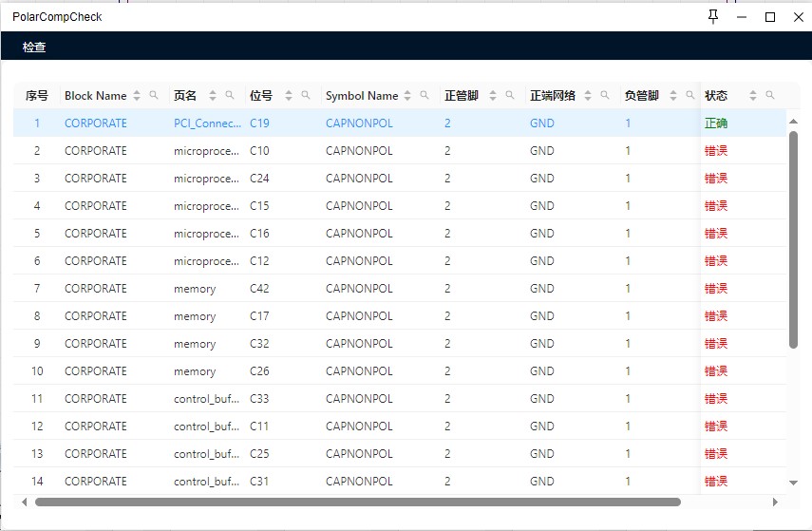Image resolution: width=812 pixels, height=531 pixels.
Task: Click the horizontal scrollbar left arrow
Action: pos(25,502)
